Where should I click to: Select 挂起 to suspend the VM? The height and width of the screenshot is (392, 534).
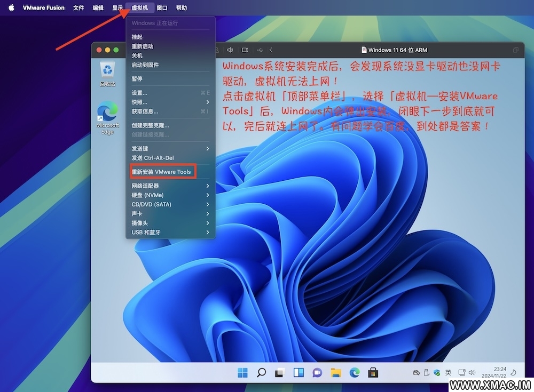[x=170, y=37]
